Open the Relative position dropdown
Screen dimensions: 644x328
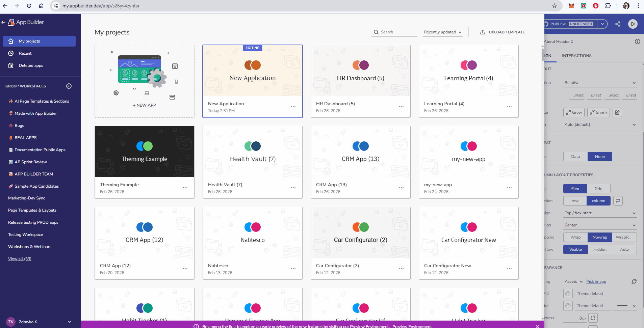[600, 82]
